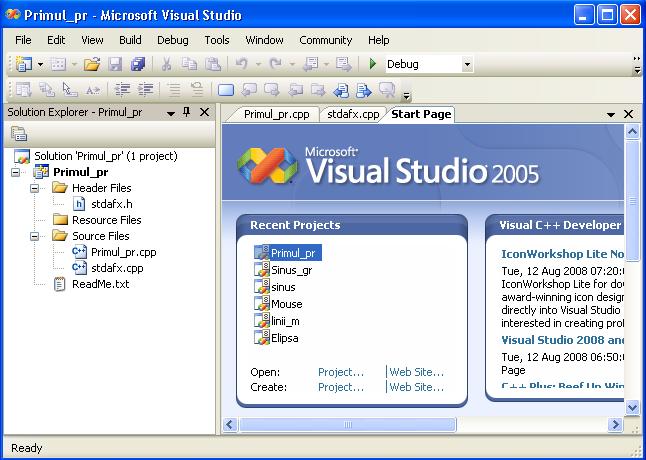The width and height of the screenshot is (646, 460).
Task: Collapse the Primul_pr project node
Action: coord(16,172)
